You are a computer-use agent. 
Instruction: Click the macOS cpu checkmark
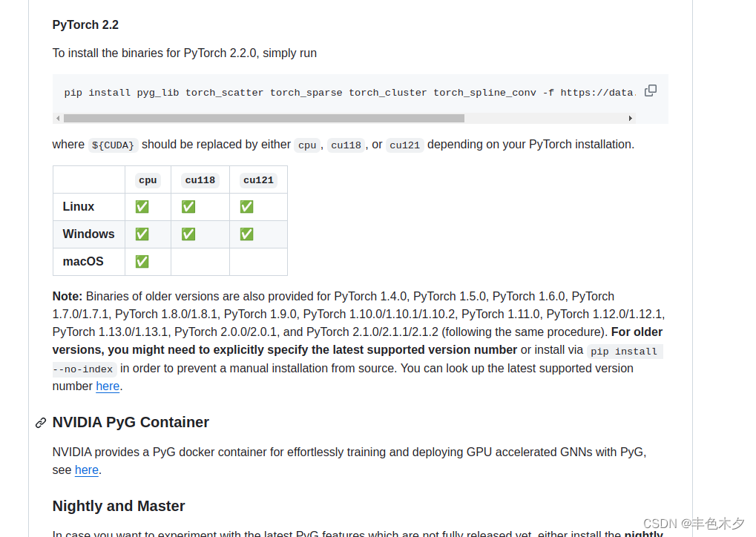pos(142,261)
